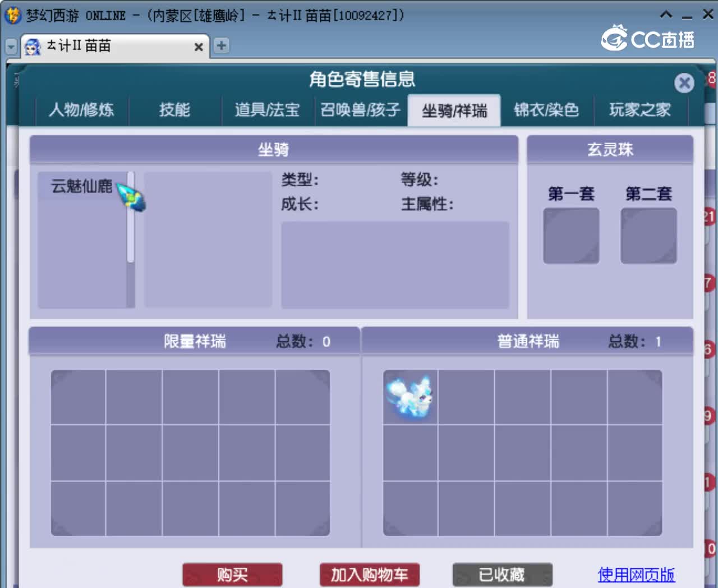Click the red 购买 button
This screenshot has width=718, height=588.
pos(232,575)
